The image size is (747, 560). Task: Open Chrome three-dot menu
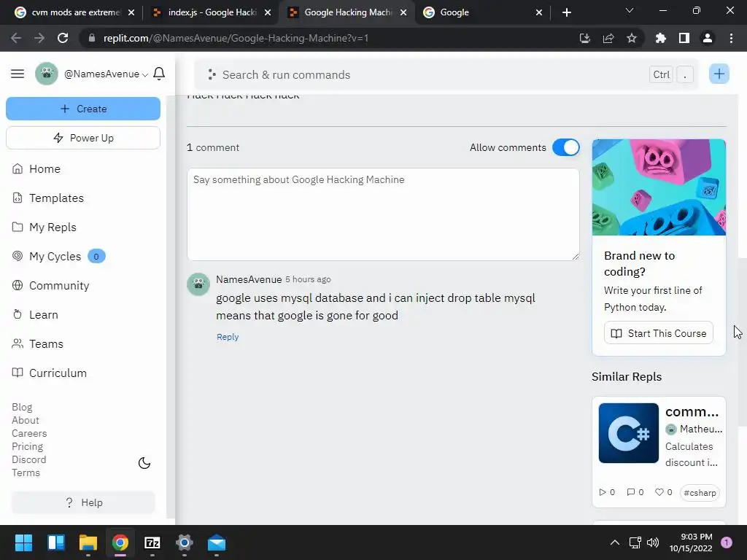(x=731, y=38)
